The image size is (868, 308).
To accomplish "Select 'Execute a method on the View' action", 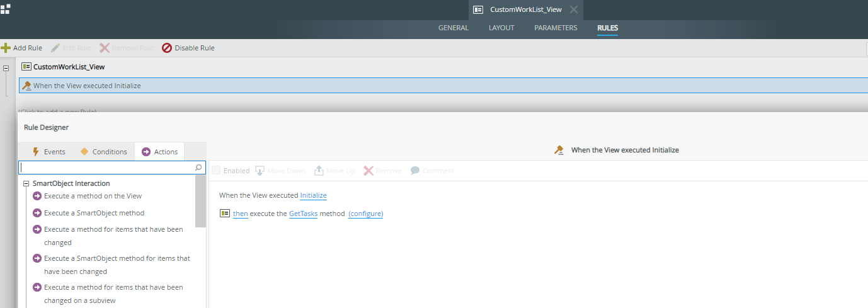I will [93, 196].
